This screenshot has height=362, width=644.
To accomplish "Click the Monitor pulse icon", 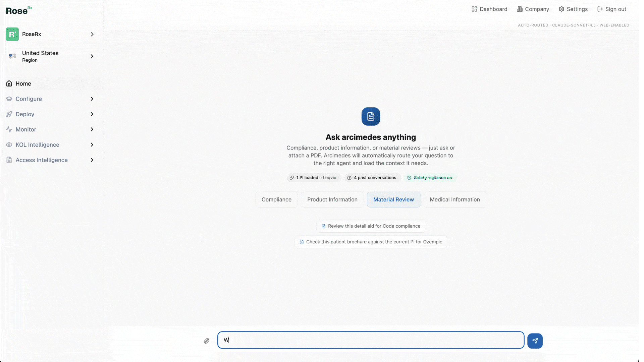I will (9, 129).
